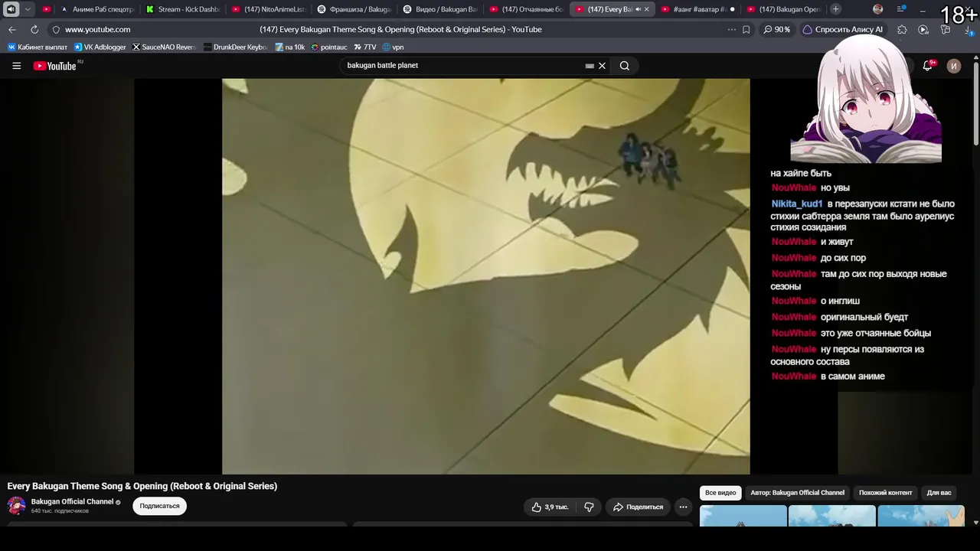Image resolution: width=980 pixels, height=551 pixels.
Task: Open Bakugan Official Channel avatar
Action: (16, 506)
